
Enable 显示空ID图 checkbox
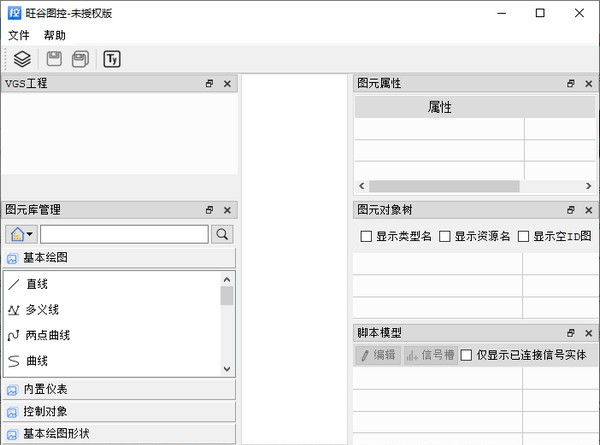523,236
